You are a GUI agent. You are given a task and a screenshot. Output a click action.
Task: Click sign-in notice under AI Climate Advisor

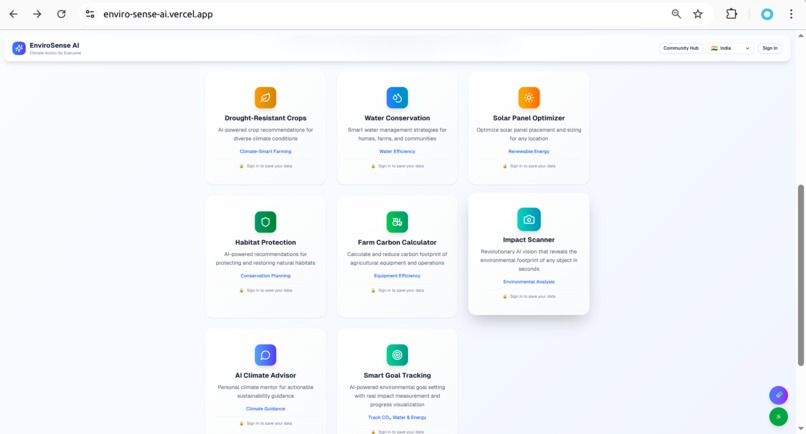(x=265, y=424)
